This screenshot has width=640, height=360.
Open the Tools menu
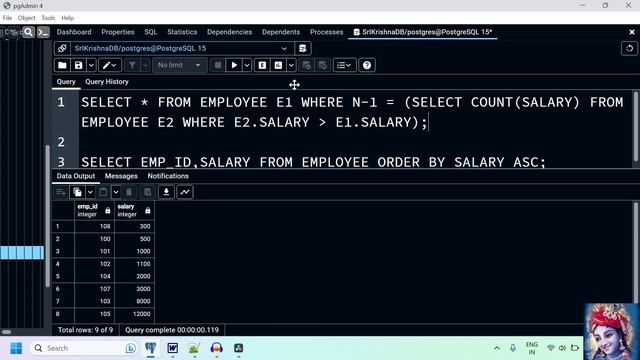(48, 18)
